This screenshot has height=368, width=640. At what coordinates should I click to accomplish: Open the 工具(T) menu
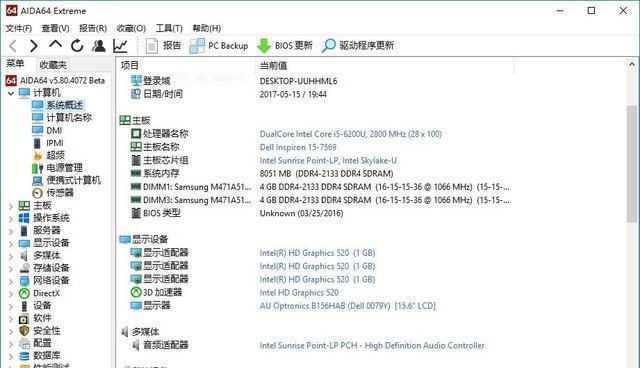169,28
